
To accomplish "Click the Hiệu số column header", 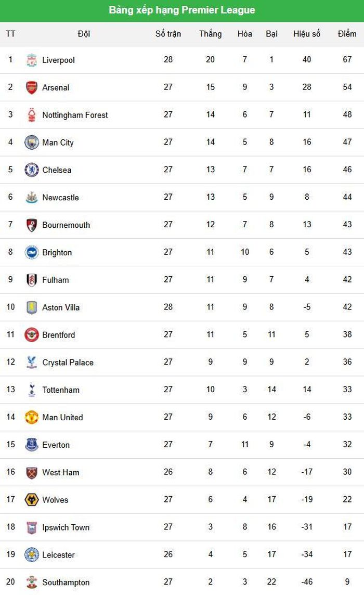I will point(307,34).
